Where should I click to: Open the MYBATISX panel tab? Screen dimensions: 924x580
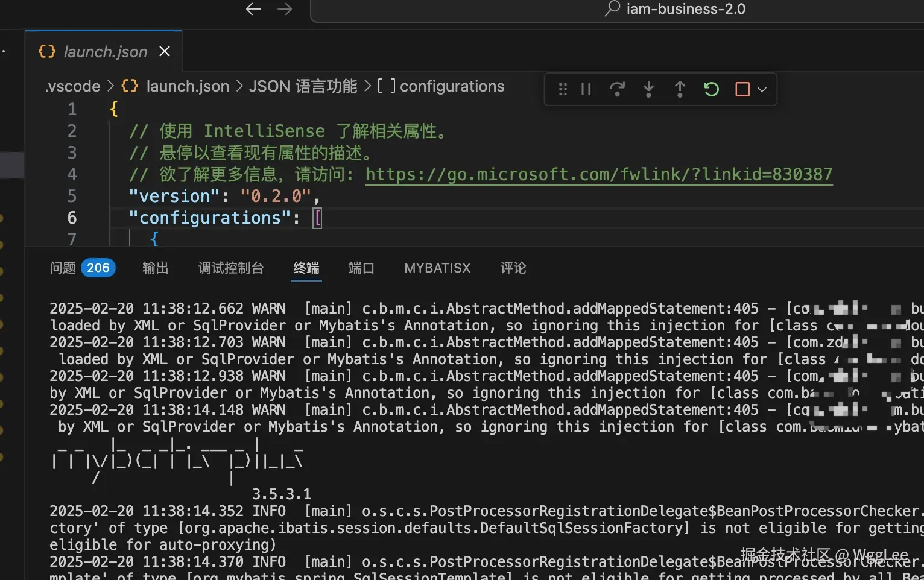(x=437, y=268)
